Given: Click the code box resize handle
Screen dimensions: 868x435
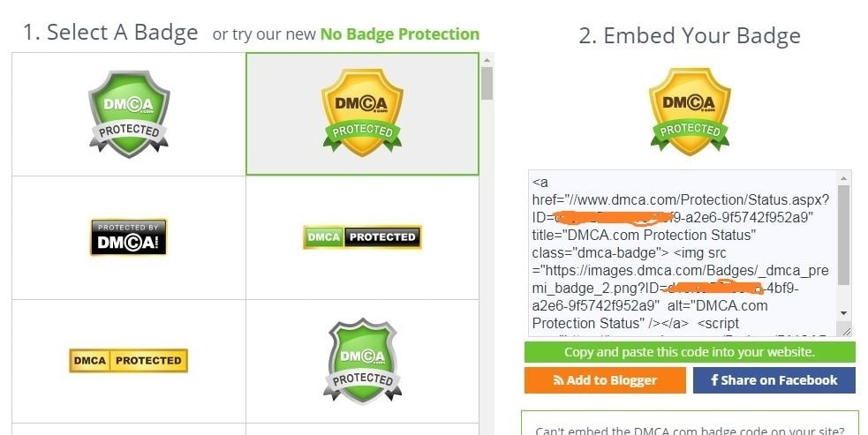Looking at the screenshot, I should [x=846, y=331].
